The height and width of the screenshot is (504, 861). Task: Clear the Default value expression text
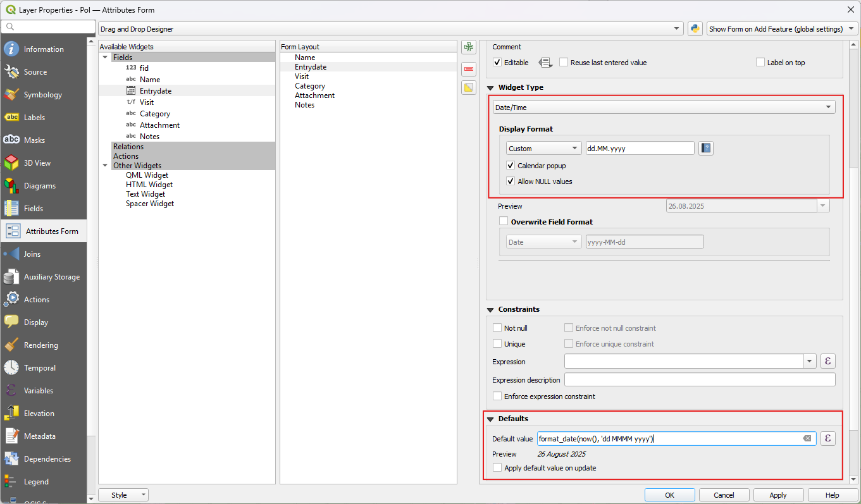coord(807,439)
